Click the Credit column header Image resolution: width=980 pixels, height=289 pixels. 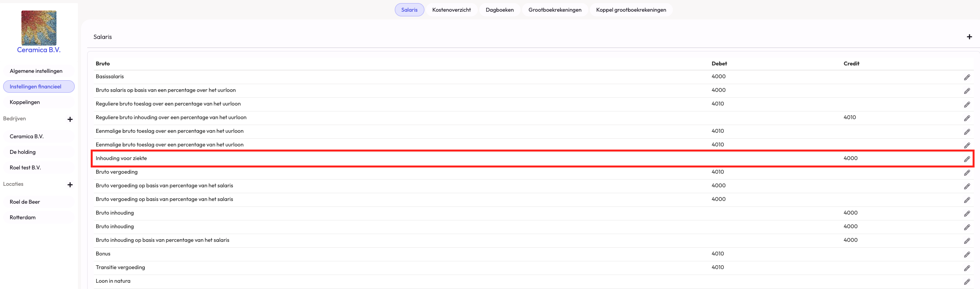click(x=852, y=63)
